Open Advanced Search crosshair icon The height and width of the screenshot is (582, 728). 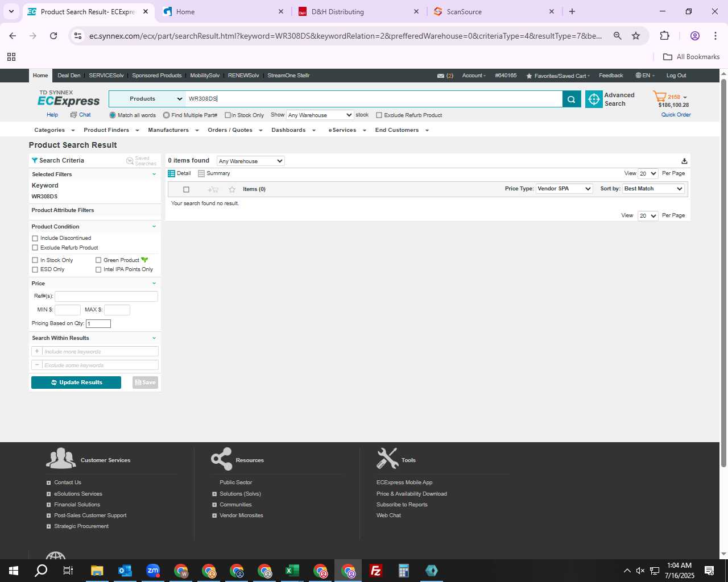click(594, 99)
